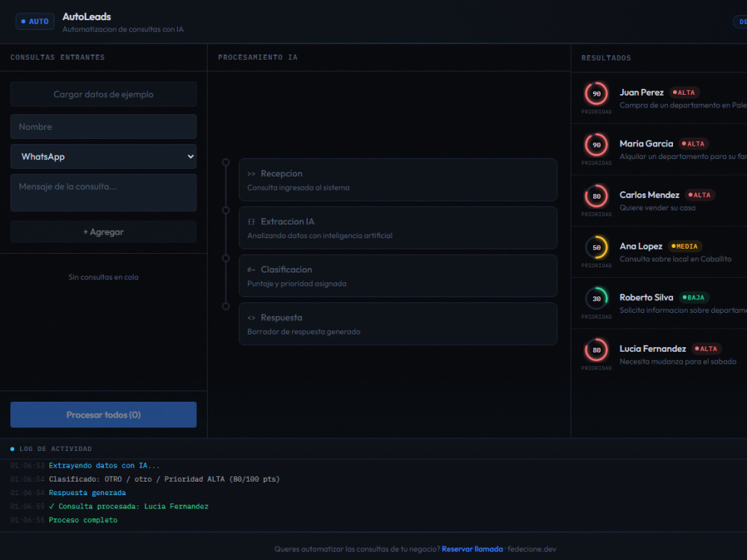The height and width of the screenshot is (560, 747).
Task: Select the Recepcion pipeline step
Action: (398, 180)
